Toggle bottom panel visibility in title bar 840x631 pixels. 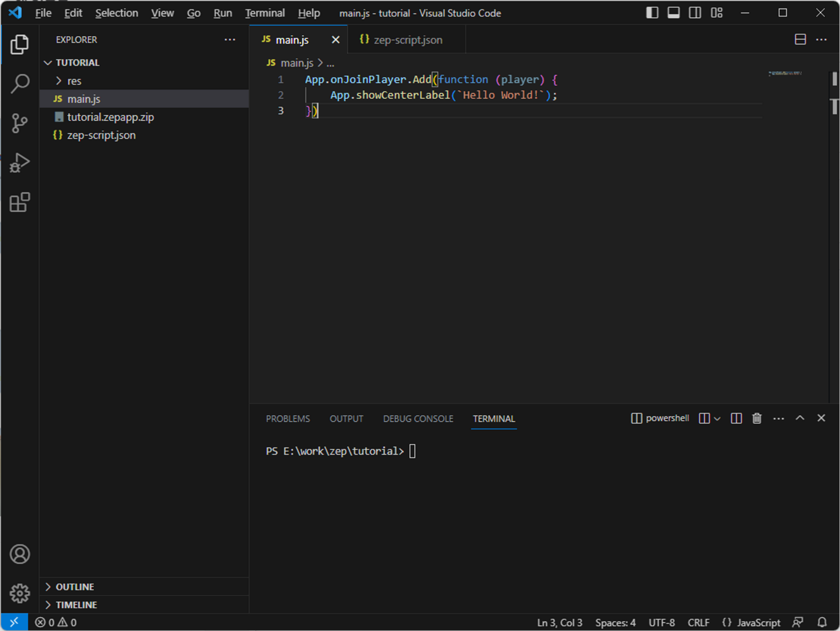[x=673, y=13]
